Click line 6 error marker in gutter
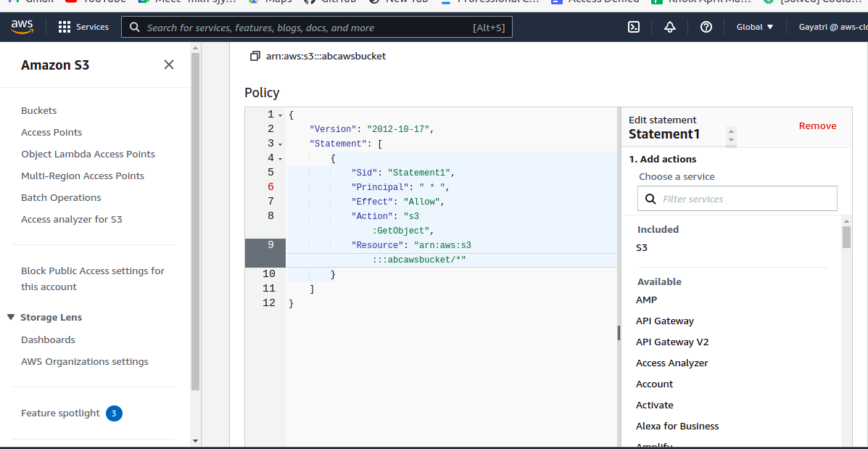 tap(270, 186)
